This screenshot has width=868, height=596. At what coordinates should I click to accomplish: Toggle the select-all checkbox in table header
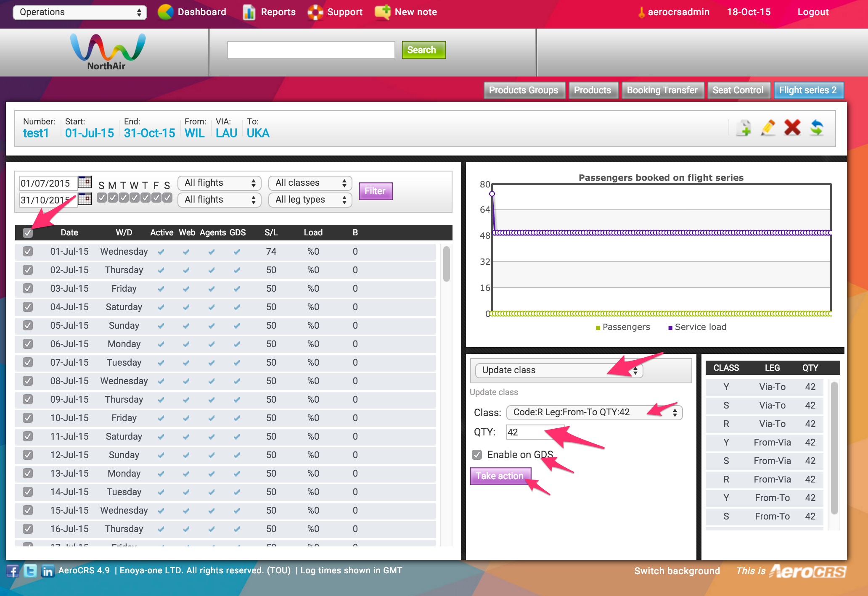(x=28, y=233)
